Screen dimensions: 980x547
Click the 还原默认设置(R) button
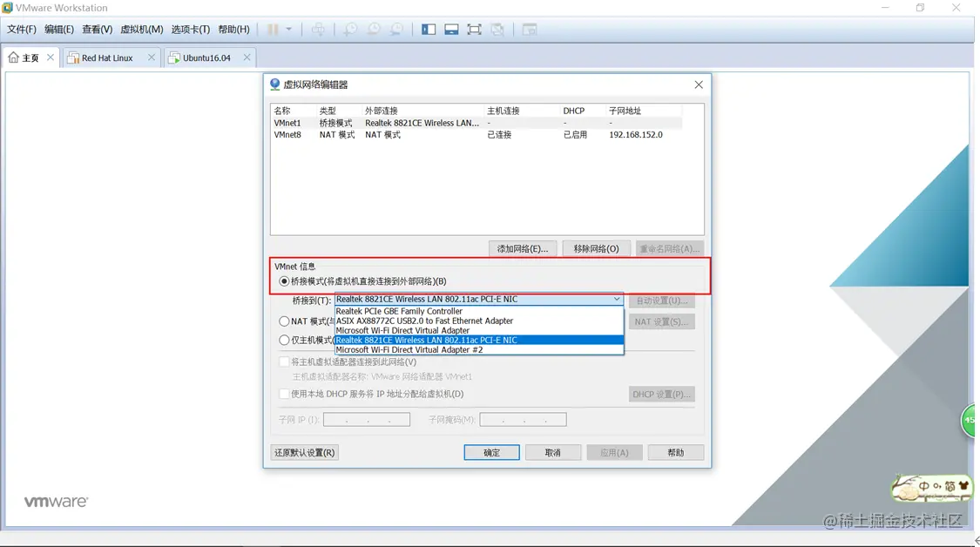[x=304, y=453]
